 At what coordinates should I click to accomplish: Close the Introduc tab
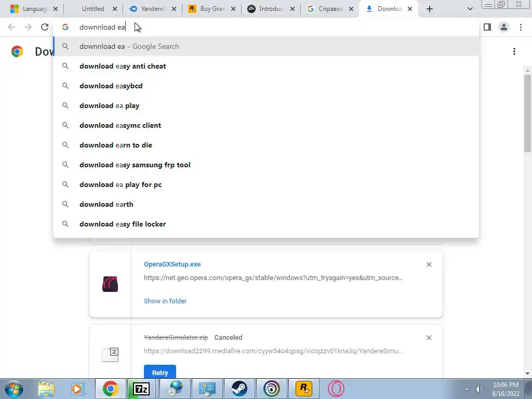[x=292, y=9]
